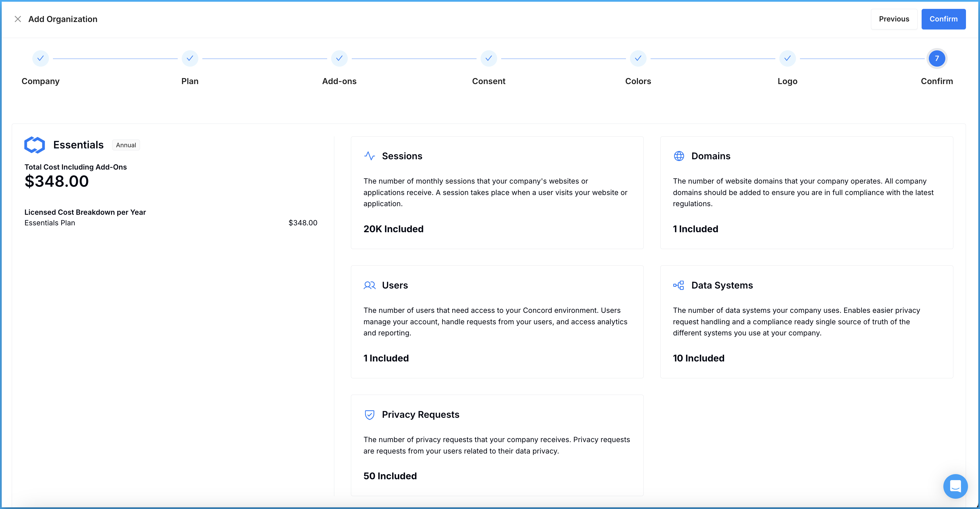
Task: Click the Add-ons step label
Action: [x=339, y=81]
